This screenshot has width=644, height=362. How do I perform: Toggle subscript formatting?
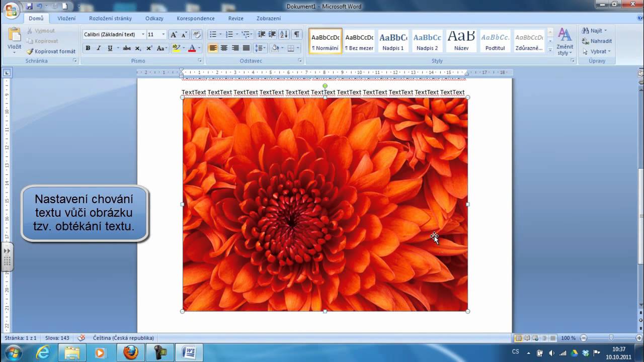pyautogui.click(x=138, y=48)
